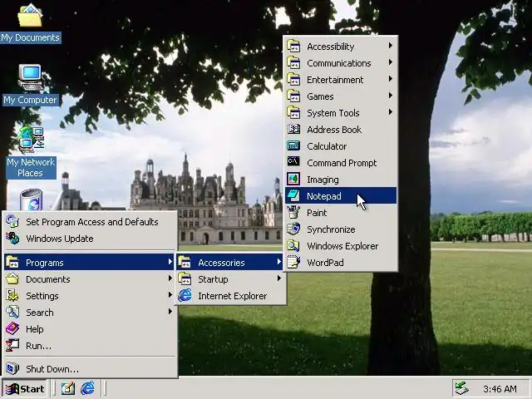Click the Set Program Access and Defaults icon

point(12,221)
